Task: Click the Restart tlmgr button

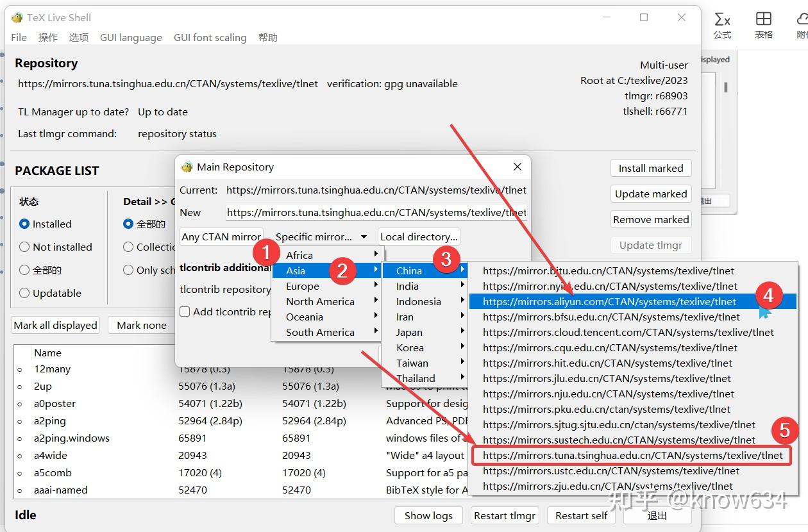Action: click(505, 515)
